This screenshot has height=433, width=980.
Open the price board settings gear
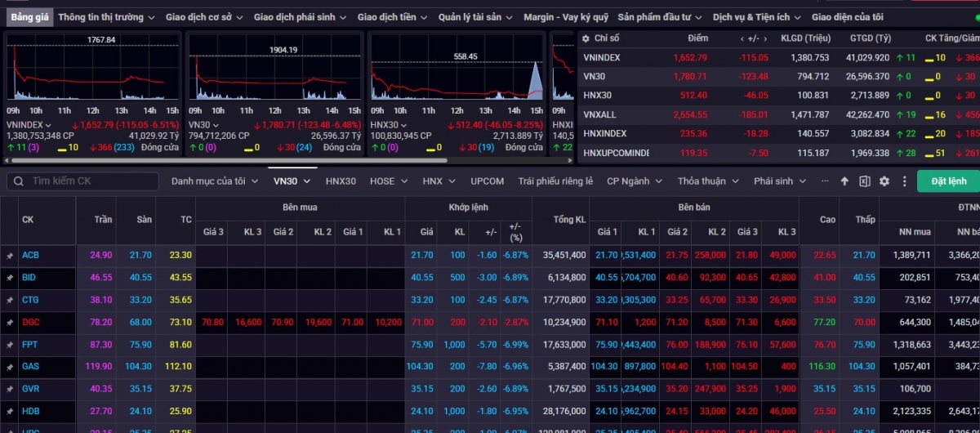click(x=884, y=181)
